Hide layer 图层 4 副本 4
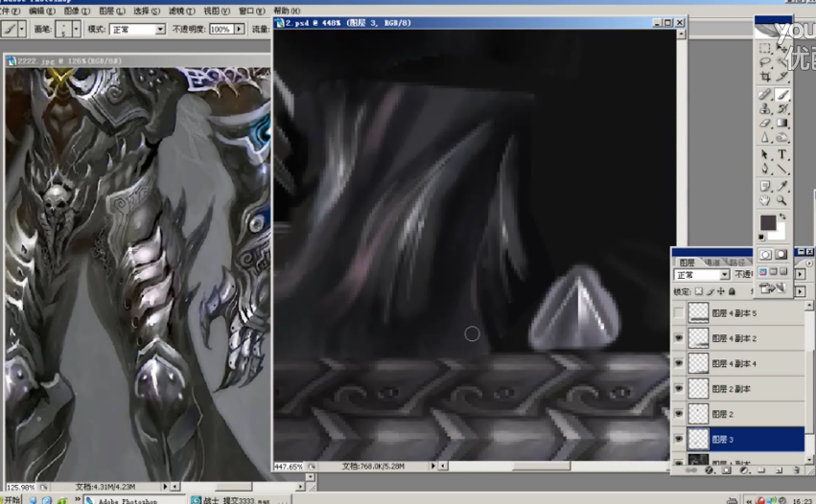Image resolution: width=816 pixels, height=504 pixels. point(679,363)
